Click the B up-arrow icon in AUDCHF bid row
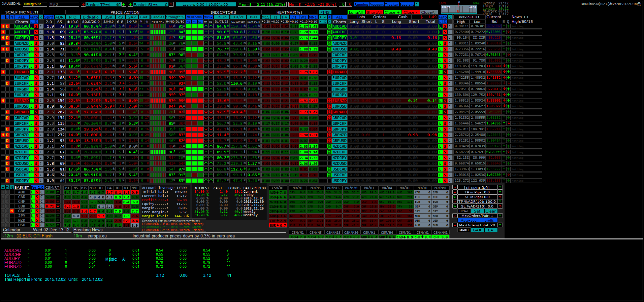Viewport: 644px width, 302px height. (504, 32)
